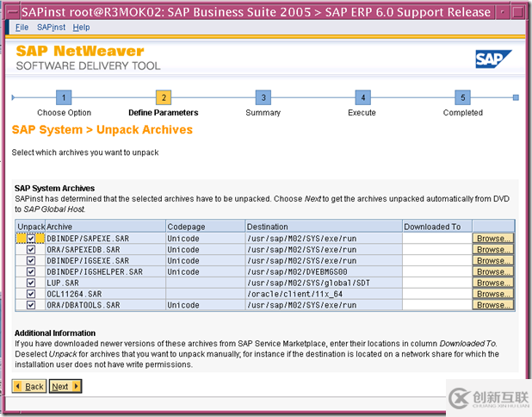
Task: Click the Downloaded To column header
Action: [x=437, y=227]
